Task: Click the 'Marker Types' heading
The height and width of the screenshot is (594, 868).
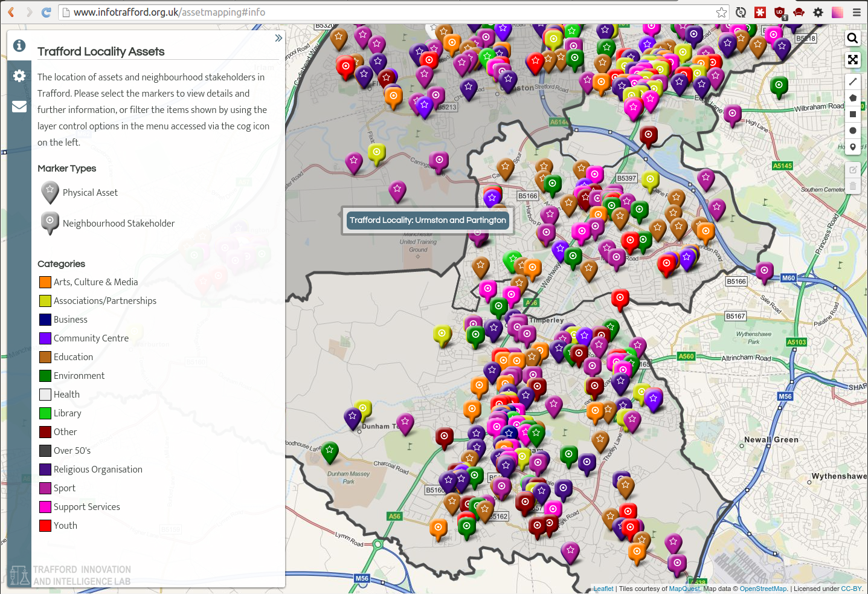Action: point(66,168)
